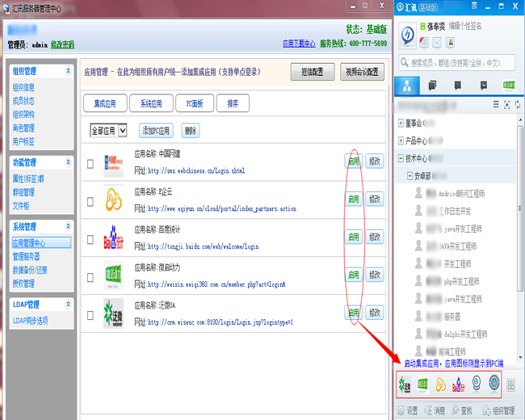Click the list view icon above the organization tree
This screenshot has width=525, height=420.
click(496, 104)
